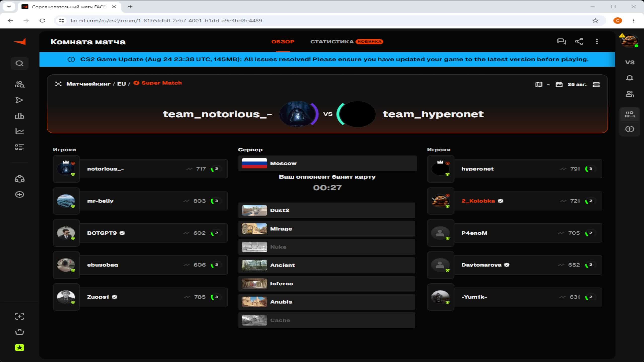Viewport: 644px width, 362px height.
Task: Reload the page
Action: [42, 21]
